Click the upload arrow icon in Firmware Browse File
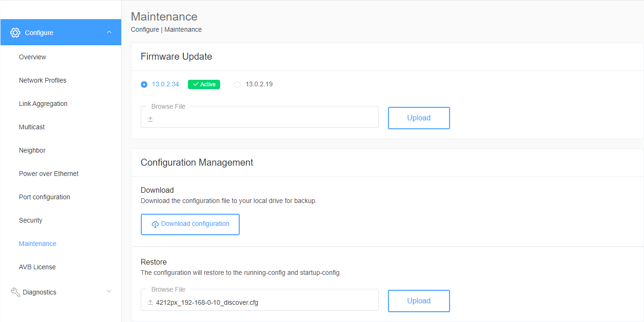The width and height of the screenshot is (644, 322). tap(151, 119)
